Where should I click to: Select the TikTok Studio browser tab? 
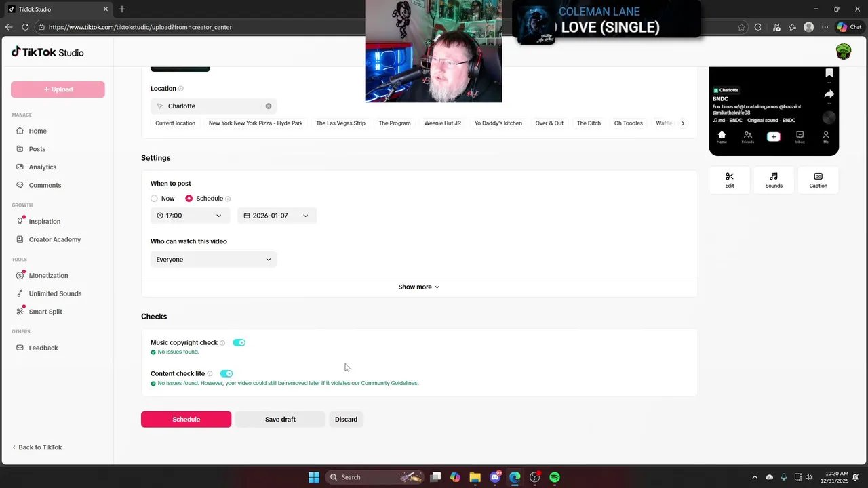[58, 9]
